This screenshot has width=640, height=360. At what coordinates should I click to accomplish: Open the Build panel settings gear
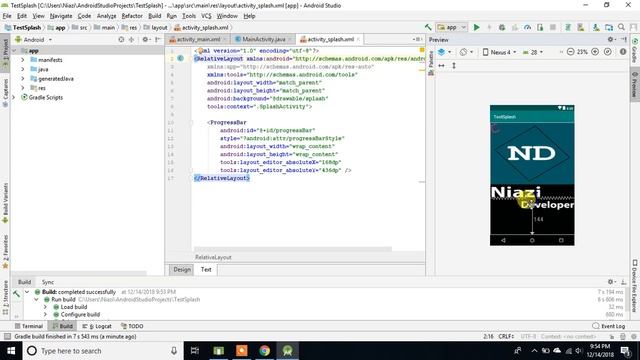pyautogui.click(x=611, y=282)
